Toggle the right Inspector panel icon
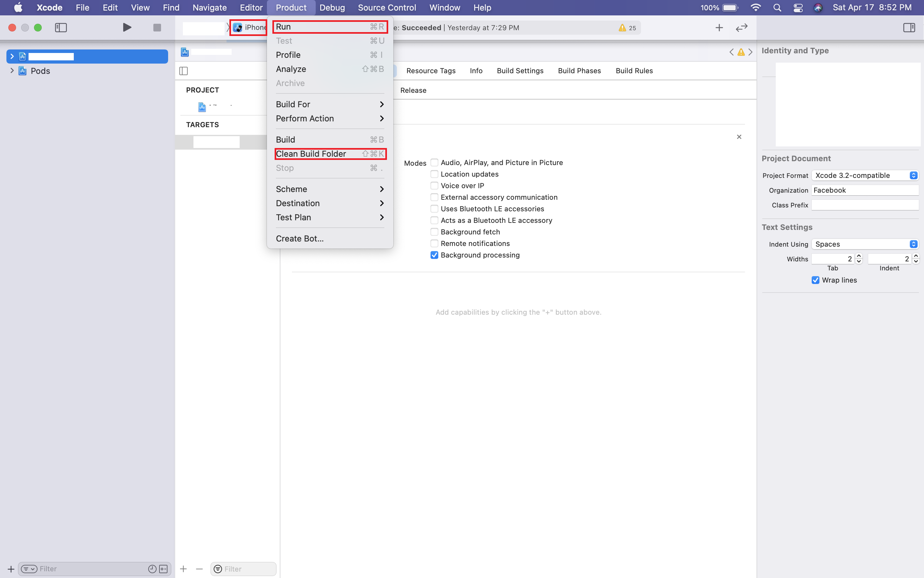Viewport: 924px width, 578px height. click(x=909, y=28)
